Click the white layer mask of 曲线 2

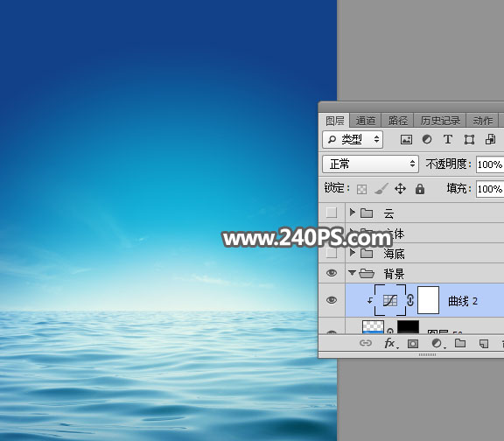(428, 300)
